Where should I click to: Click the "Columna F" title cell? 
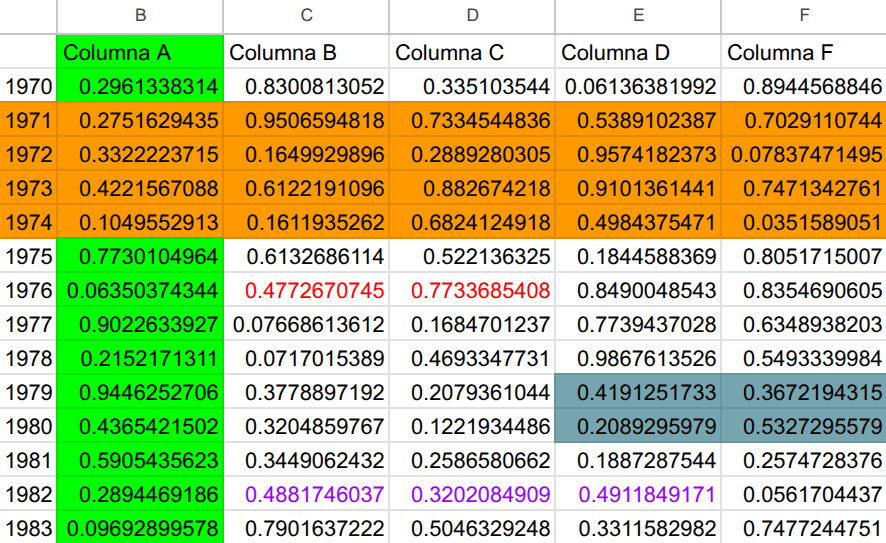tap(804, 53)
